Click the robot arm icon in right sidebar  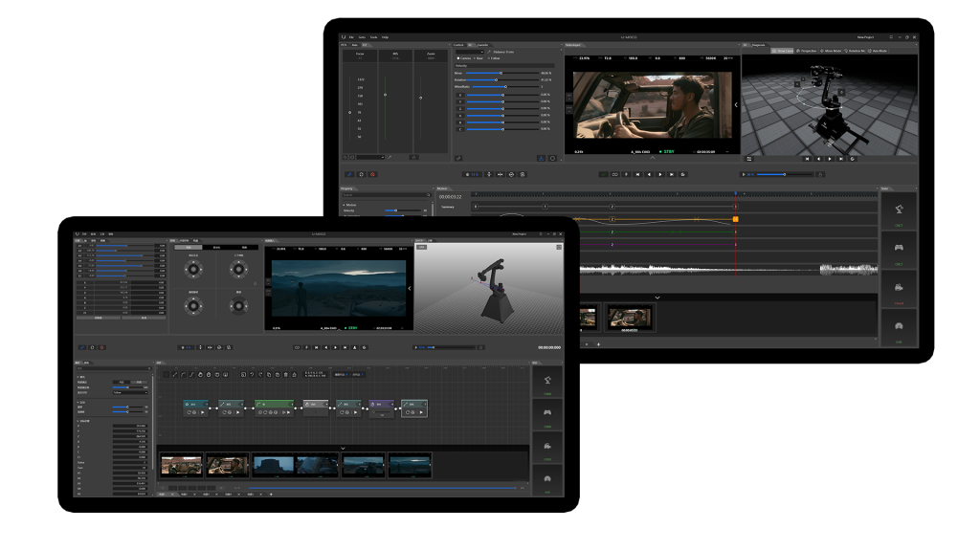tap(898, 210)
